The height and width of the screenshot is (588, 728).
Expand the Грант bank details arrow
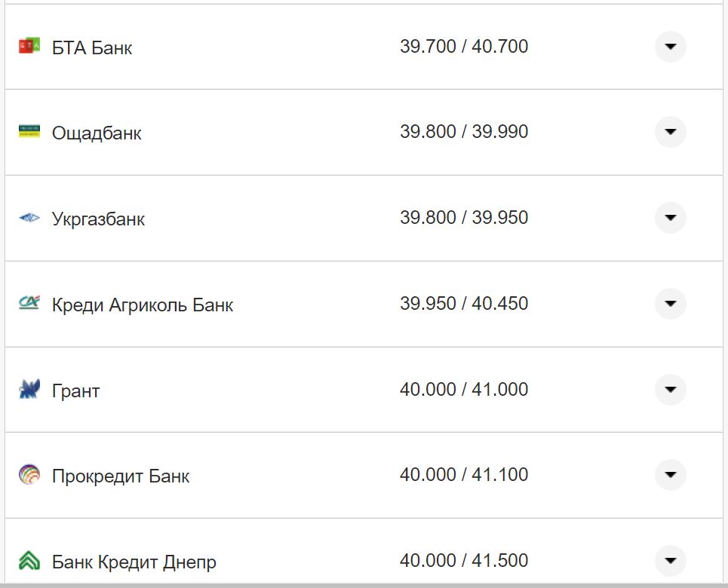670,389
